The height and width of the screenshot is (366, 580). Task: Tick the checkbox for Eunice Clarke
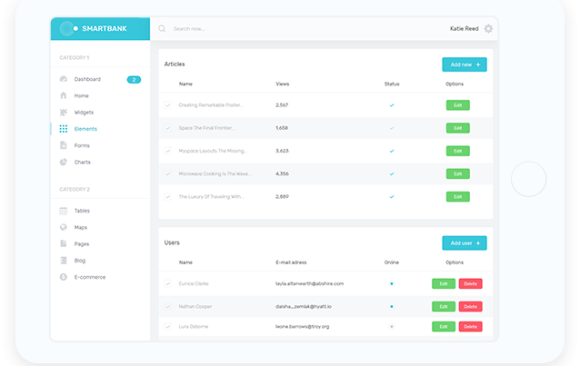(x=168, y=283)
